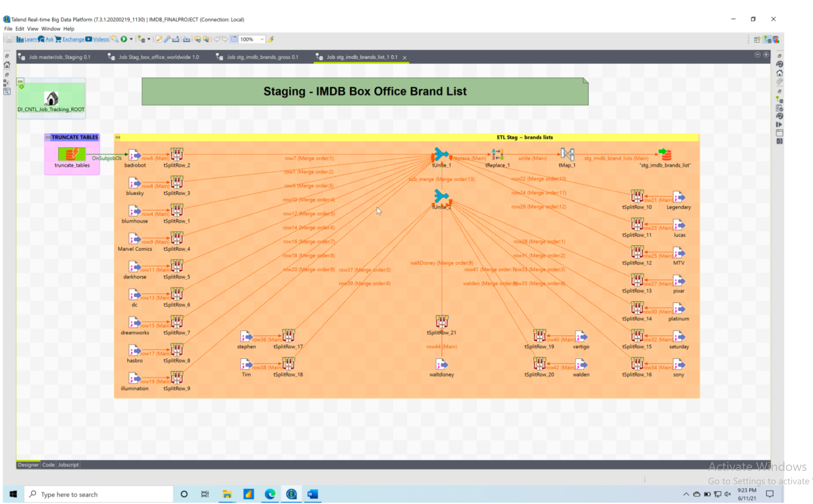The height and width of the screenshot is (504, 813).
Task: Open the Create job dropdown arrow
Action: point(149,39)
